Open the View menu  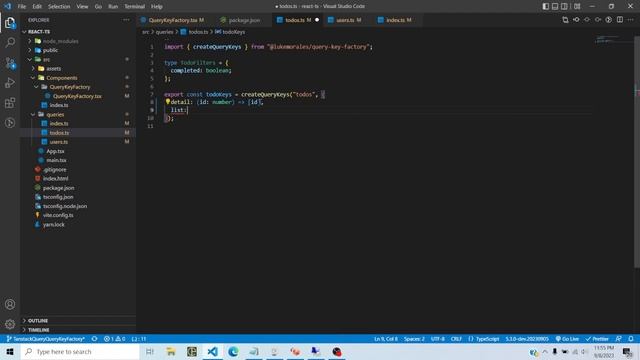82,6
